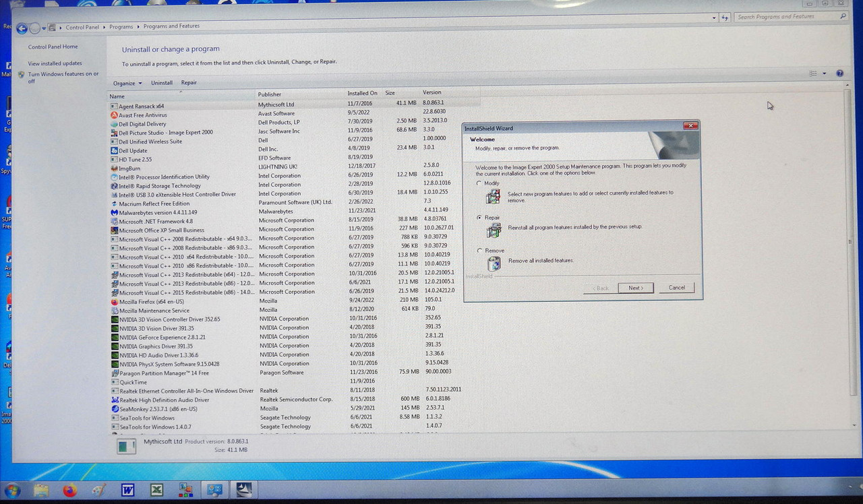This screenshot has height=504, width=863.
Task: Click the Programs breadcrumb in address bar
Action: click(121, 27)
